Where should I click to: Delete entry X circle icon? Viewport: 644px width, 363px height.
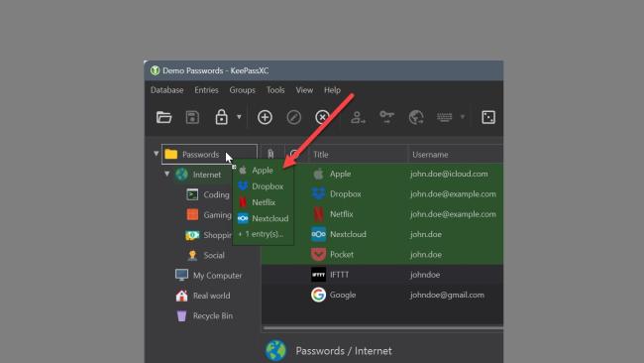322,118
